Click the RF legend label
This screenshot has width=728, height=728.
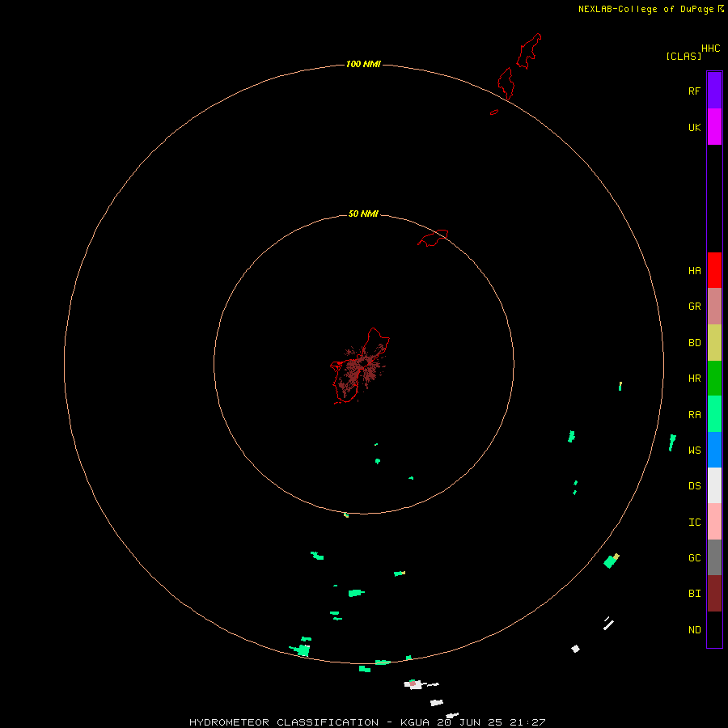[x=694, y=91]
